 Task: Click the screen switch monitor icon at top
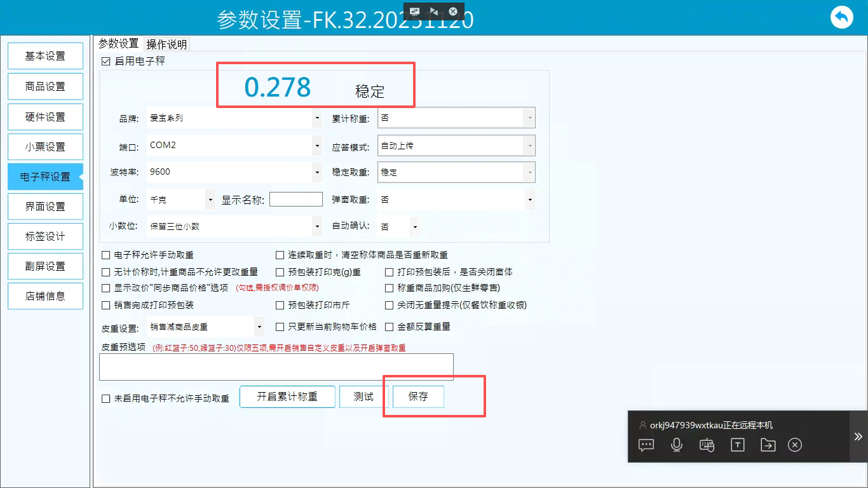click(x=415, y=11)
